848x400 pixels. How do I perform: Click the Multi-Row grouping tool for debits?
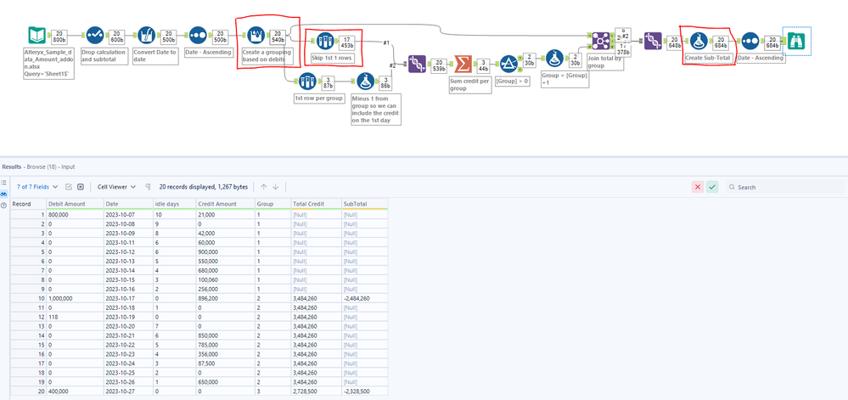(x=255, y=36)
